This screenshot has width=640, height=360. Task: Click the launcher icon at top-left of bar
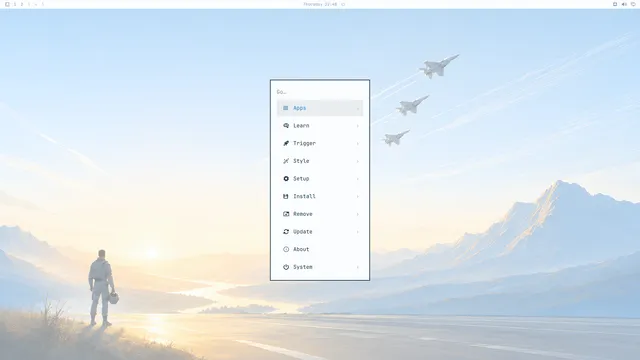tap(7, 4)
